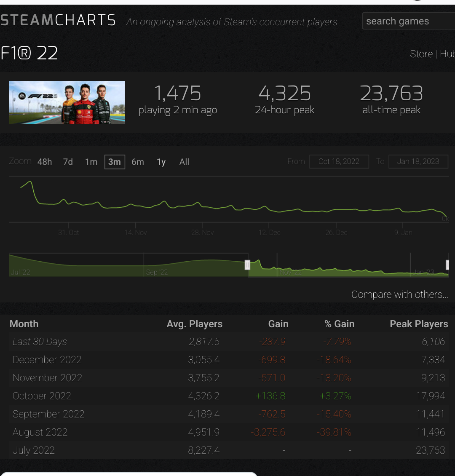455x476 pixels.
Task: Click the Peak Players column header
Action: point(419,324)
